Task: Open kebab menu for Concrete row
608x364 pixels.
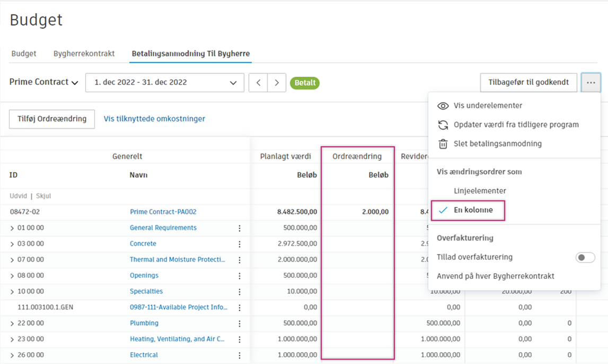Action: [240, 244]
